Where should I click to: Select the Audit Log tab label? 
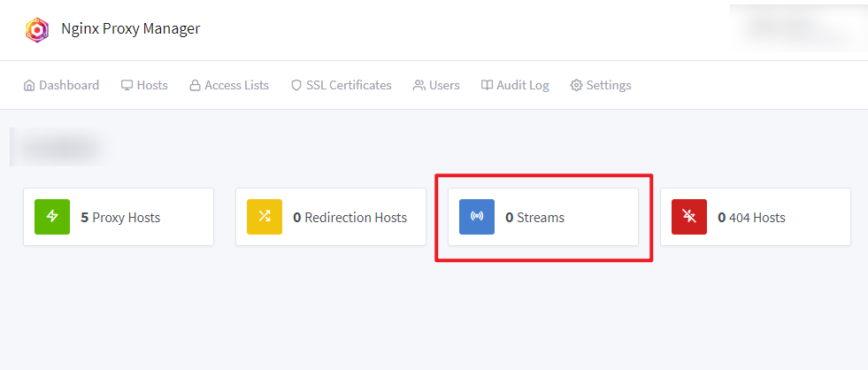point(522,86)
